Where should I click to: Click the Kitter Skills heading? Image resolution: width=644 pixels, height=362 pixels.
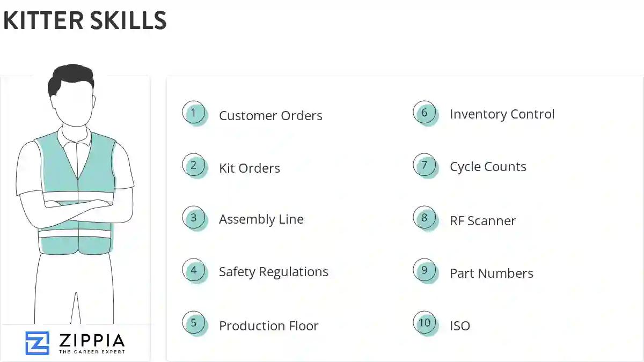coord(85,21)
